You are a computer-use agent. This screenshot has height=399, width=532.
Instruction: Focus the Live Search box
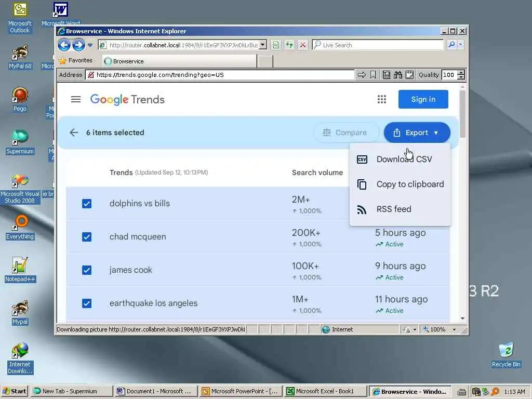(378, 45)
